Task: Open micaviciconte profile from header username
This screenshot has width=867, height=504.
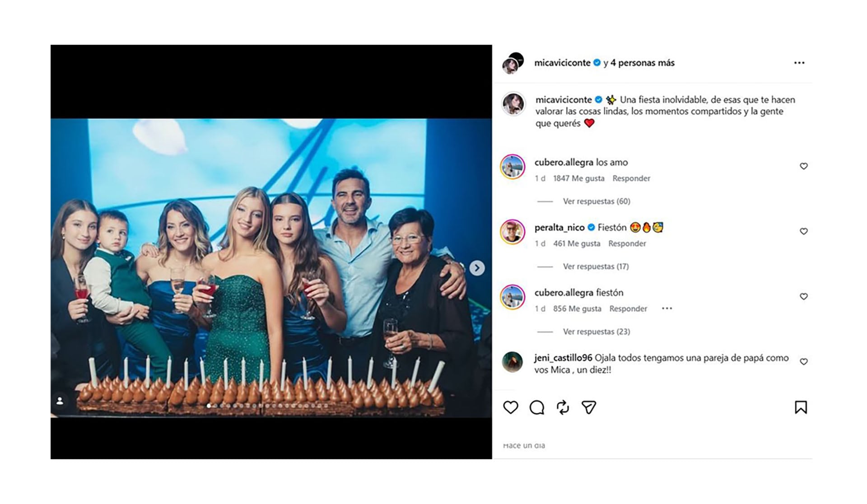Action: pos(562,63)
